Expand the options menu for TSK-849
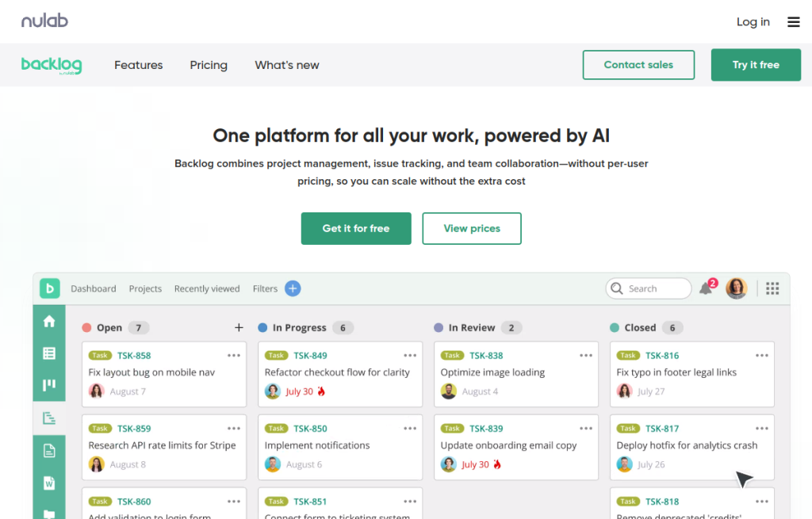 click(410, 356)
